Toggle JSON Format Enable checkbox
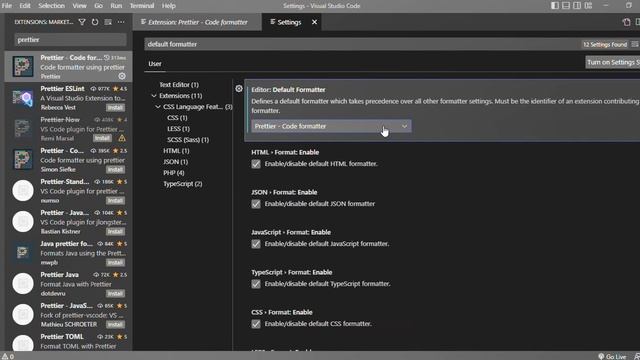The width and height of the screenshot is (640, 360). [x=256, y=204]
